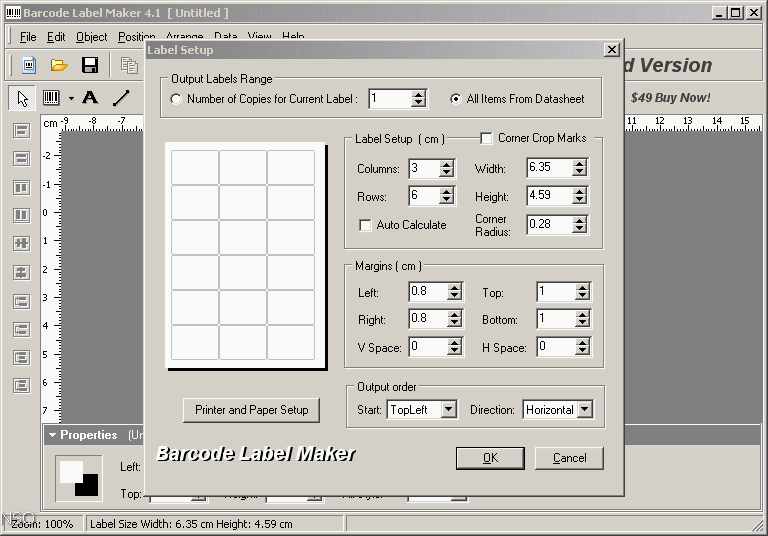Click the fourth alignment icon in left sidebar
The height and width of the screenshot is (536, 768).
21,215
